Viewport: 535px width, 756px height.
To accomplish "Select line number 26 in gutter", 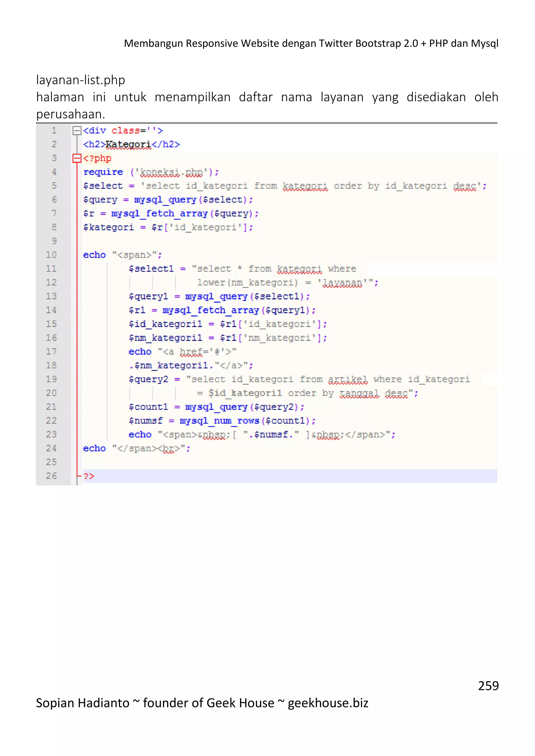I will coord(51,476).
